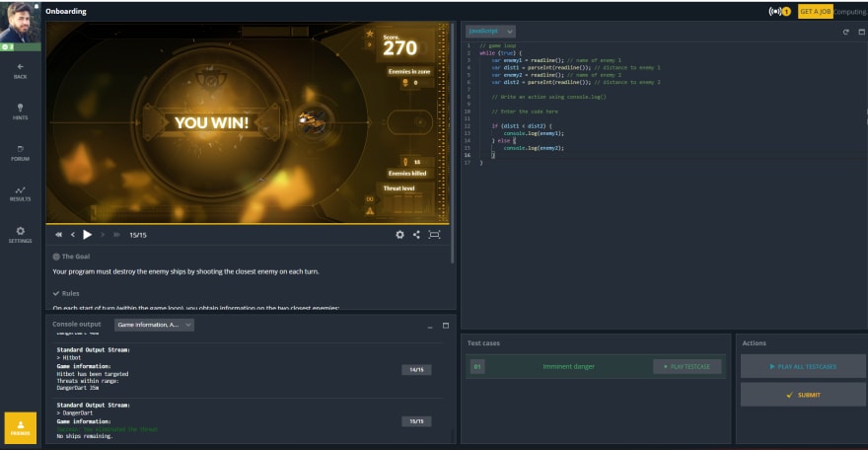Click the Score 270 display
Screen dimensions: 868x450
click(400, 45)
